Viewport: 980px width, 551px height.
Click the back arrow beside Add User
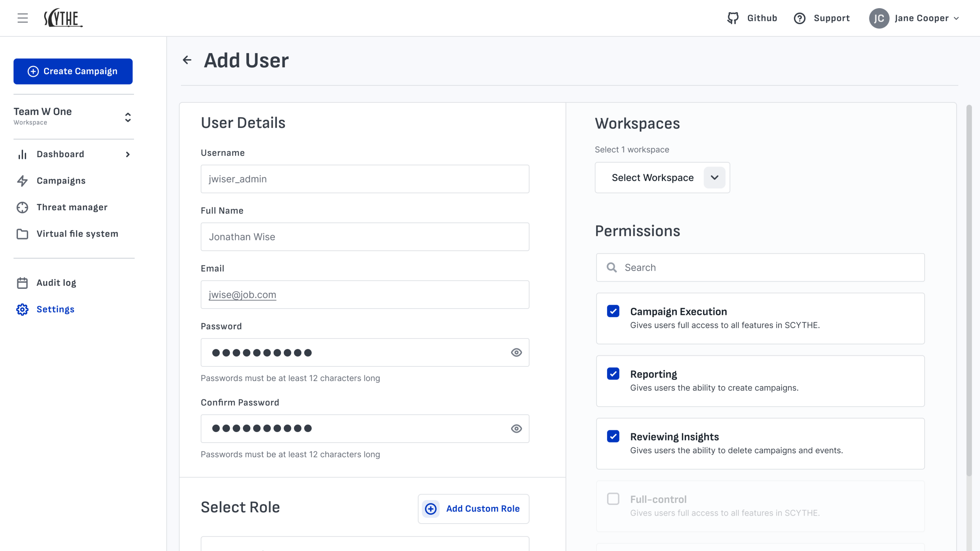point(187,60)
